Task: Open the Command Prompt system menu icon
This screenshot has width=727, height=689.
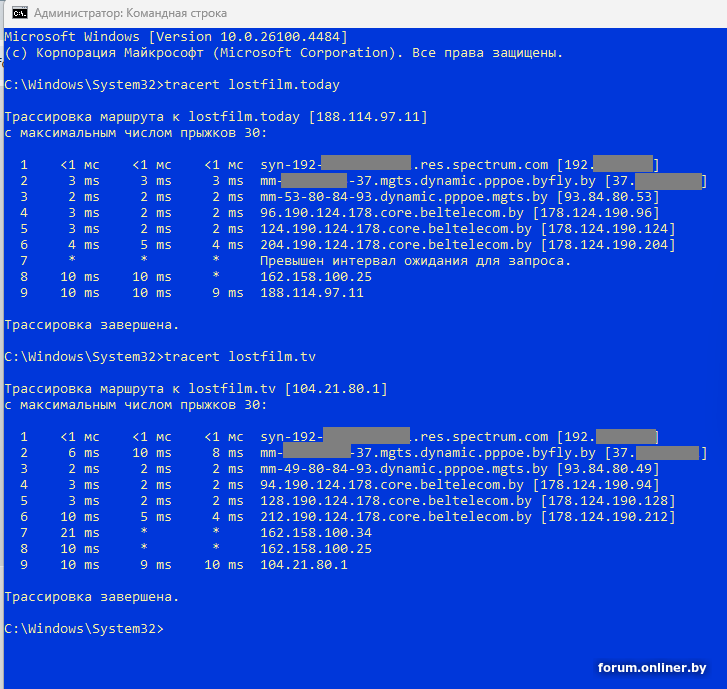Action: [20, 13]
